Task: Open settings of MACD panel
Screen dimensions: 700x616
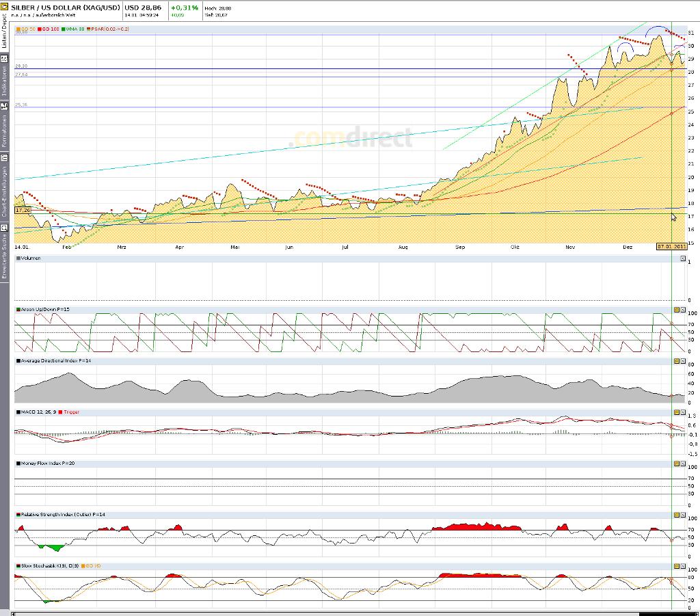Action: (x=677, y=412)
